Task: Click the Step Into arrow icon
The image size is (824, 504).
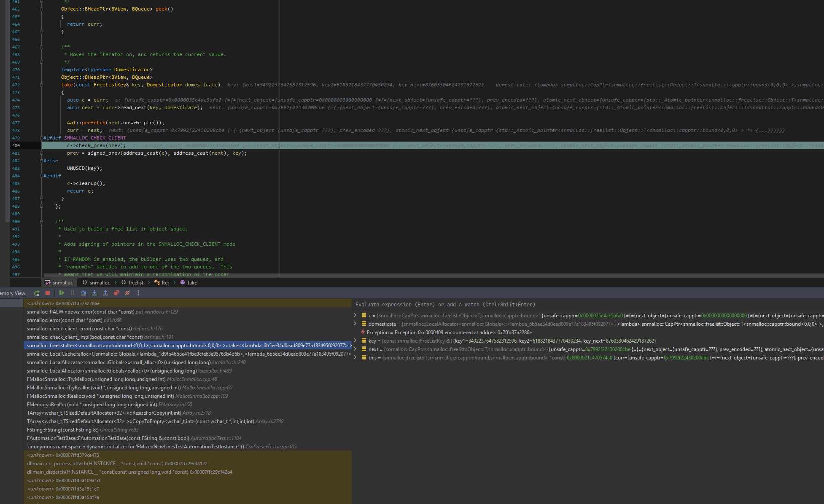Action: tap(94, 293)
